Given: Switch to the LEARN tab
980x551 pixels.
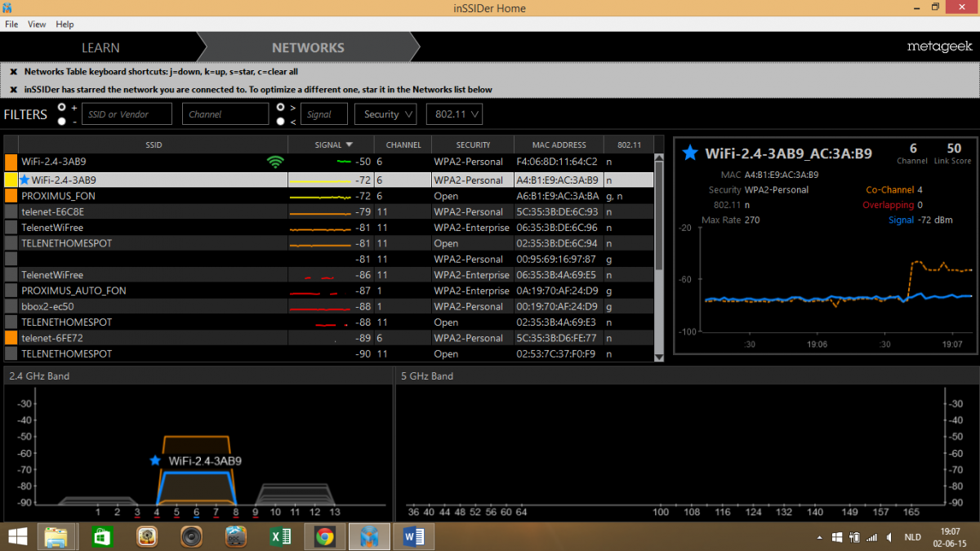Looking at the screenshot, I should (x=100, y=47).
